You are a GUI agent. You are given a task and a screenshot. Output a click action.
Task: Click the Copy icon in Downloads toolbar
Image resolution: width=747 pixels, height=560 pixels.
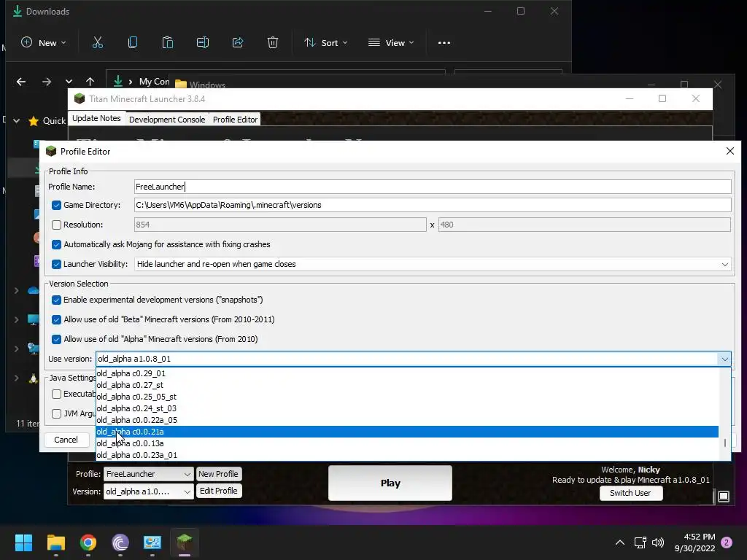(x=133, y=43)
